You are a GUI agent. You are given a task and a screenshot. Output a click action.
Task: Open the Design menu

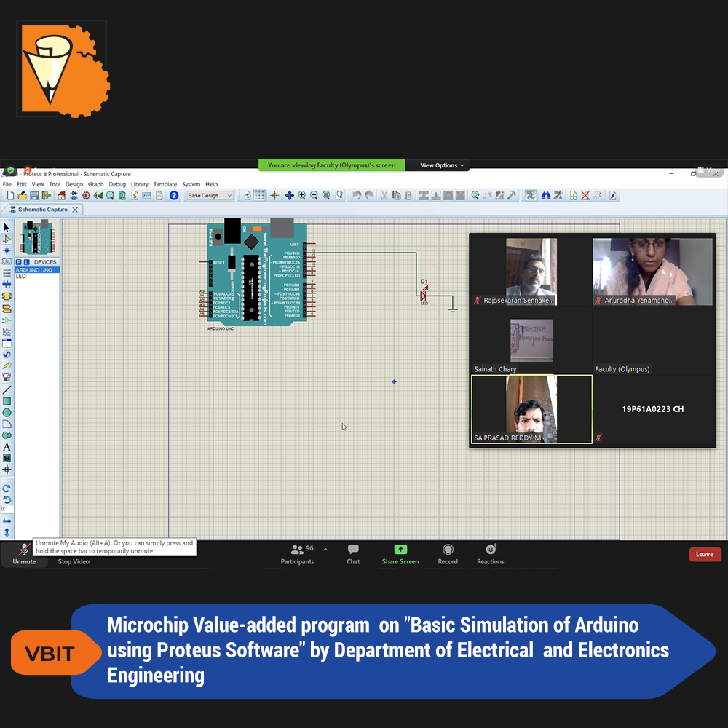[x=74, y=184]
